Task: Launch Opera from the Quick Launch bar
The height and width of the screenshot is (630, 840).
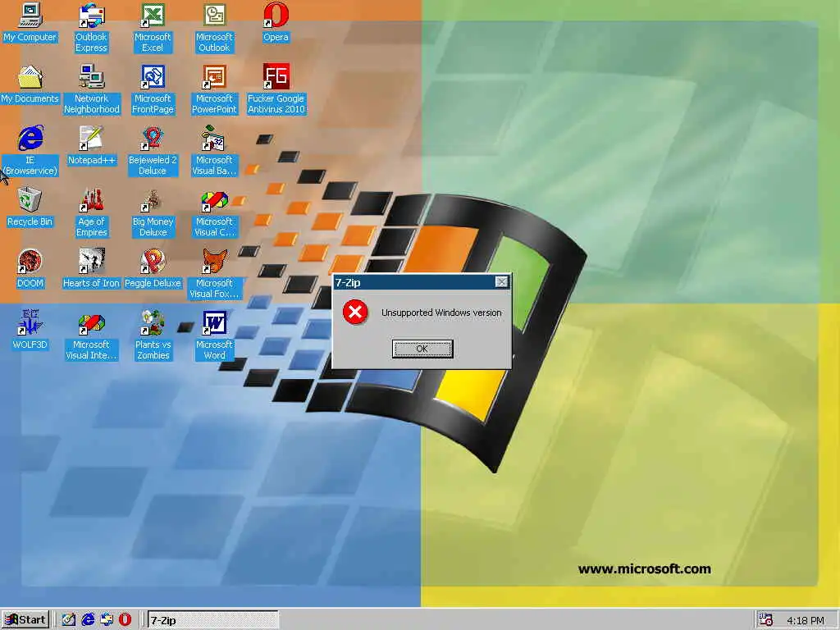Action: coord(125,620)
